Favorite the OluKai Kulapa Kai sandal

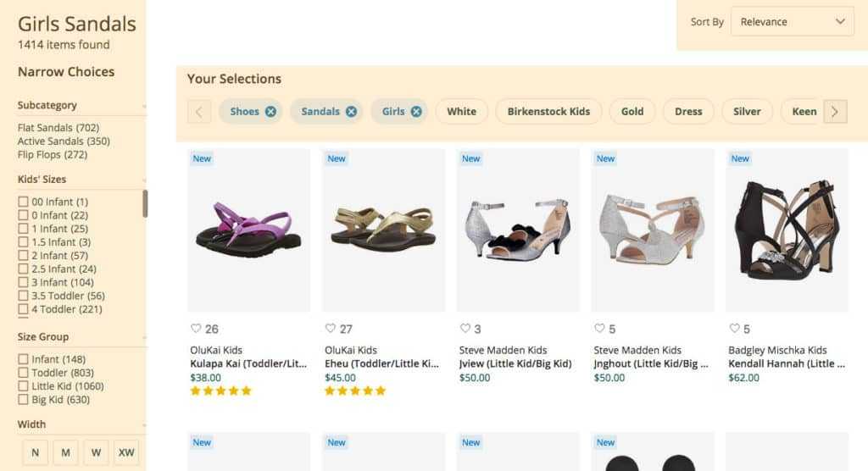[x=196, y=329]
